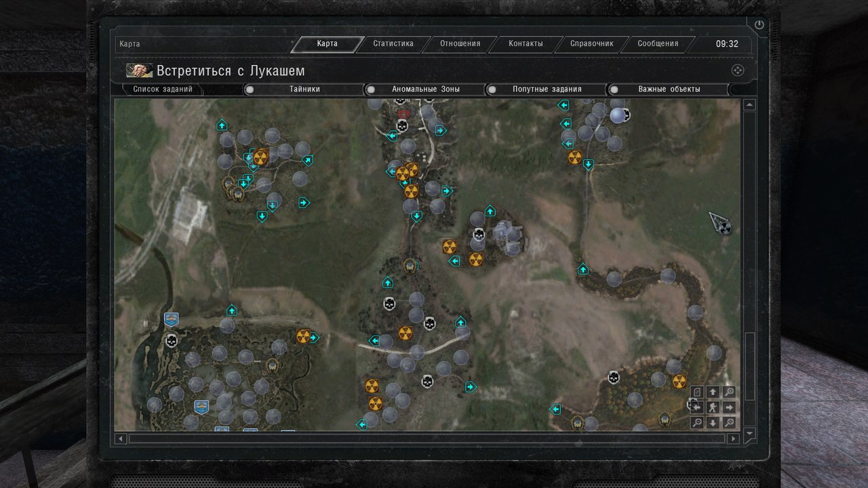The image size is (868, 488).
Task: Click the horizontal scrollbar right arrow
Action: tap(733, 439)
